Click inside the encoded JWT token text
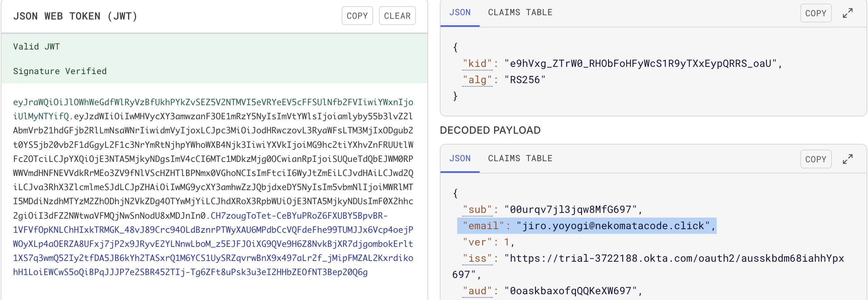The image size is (868, 300). point(213,187)
